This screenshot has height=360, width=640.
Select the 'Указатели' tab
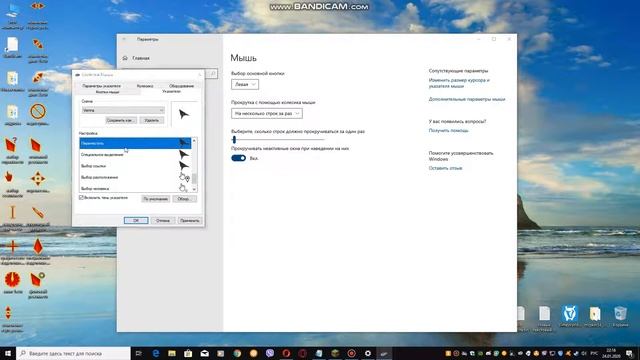[171, 91]
